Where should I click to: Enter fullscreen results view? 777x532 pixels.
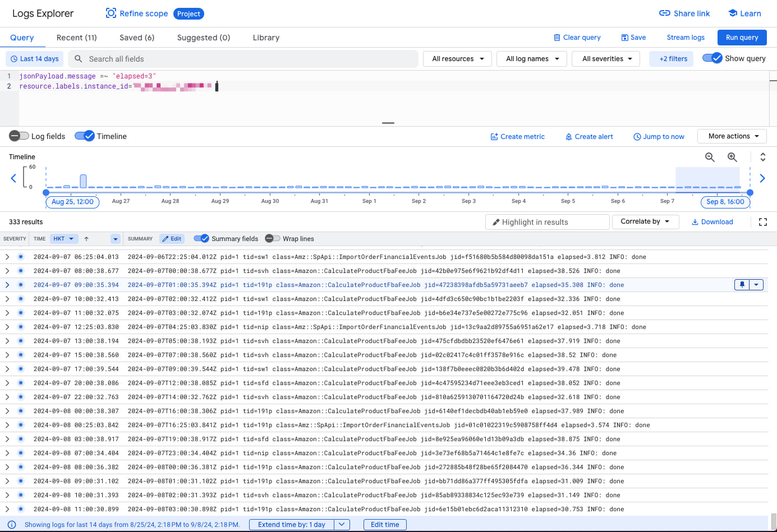coord(763,222)
